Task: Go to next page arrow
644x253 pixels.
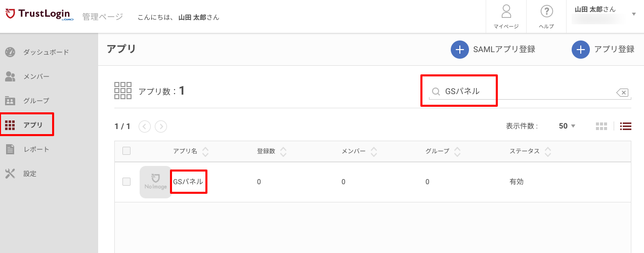Action: [161, 126]
